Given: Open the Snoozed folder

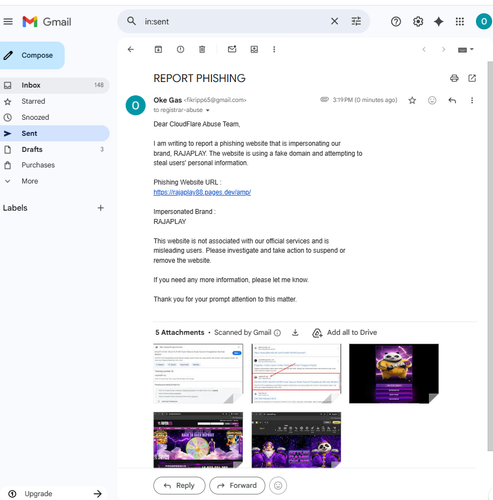Looking at the screenshot, I should (55, 117).
